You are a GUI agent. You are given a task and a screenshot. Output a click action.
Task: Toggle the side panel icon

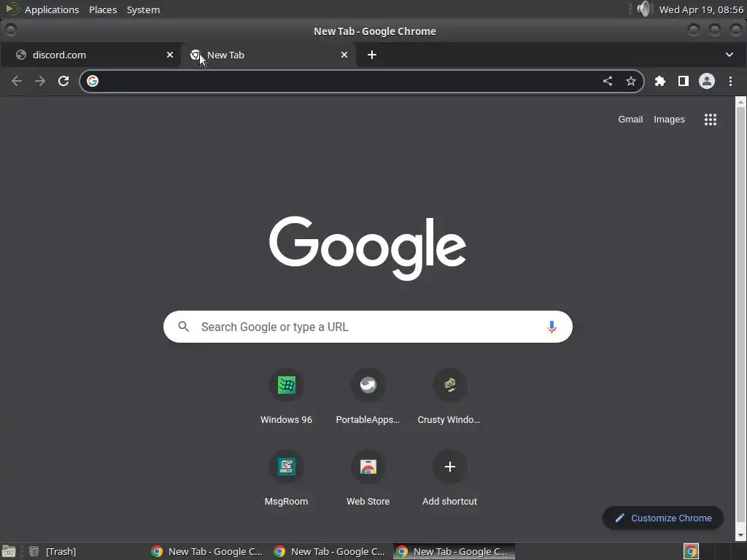point(683,81)
